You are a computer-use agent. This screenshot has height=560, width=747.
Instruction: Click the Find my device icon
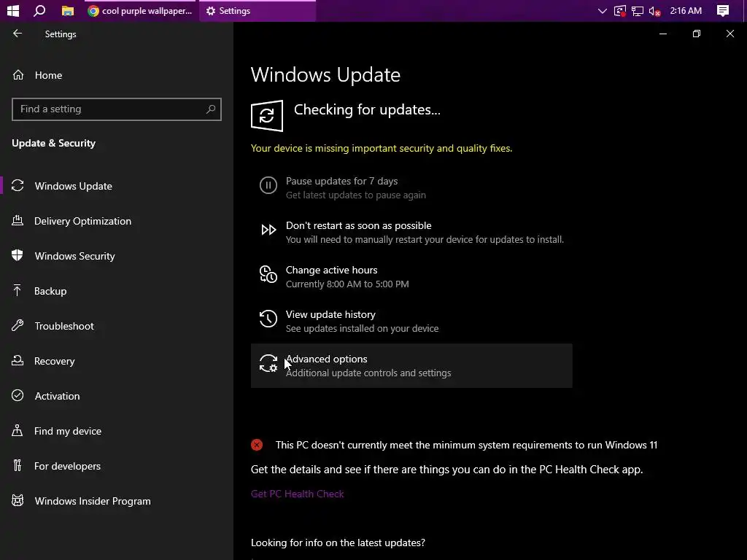[18, 430]
